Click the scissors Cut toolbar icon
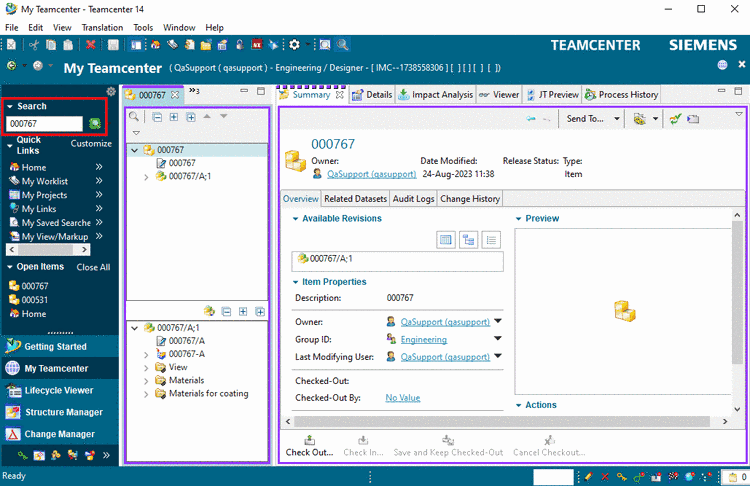This screenshot has height=486, width=750. 33,45
